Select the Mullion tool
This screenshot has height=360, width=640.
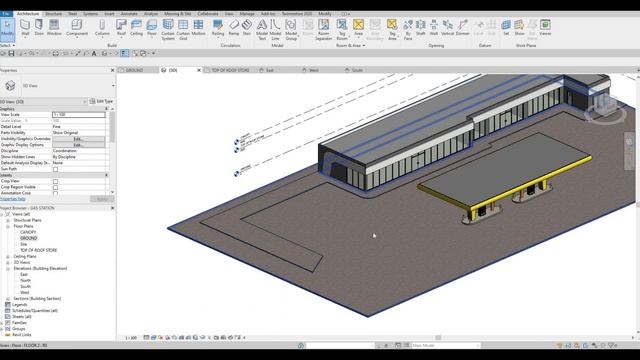point(198,27)
